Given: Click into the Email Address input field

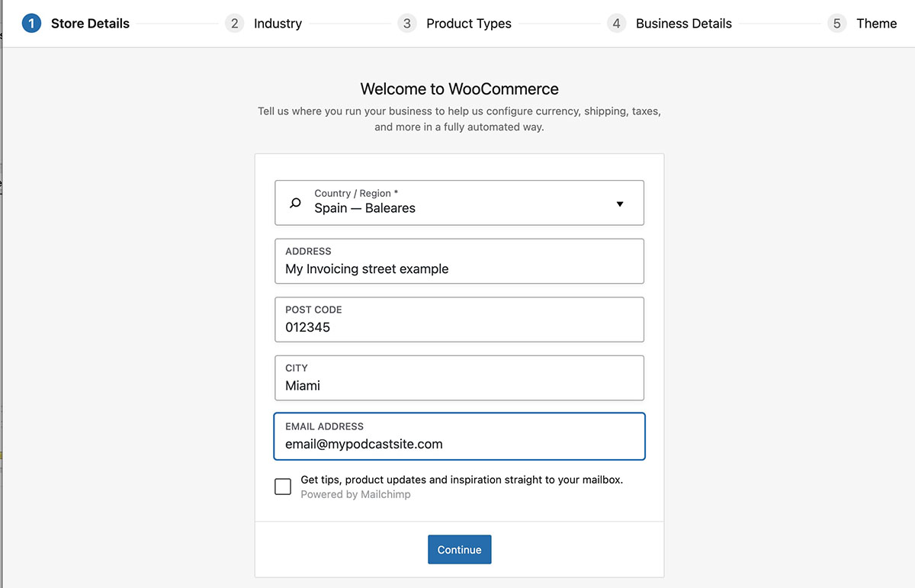Looking at the screenshot, I should [x=459, y=436].
